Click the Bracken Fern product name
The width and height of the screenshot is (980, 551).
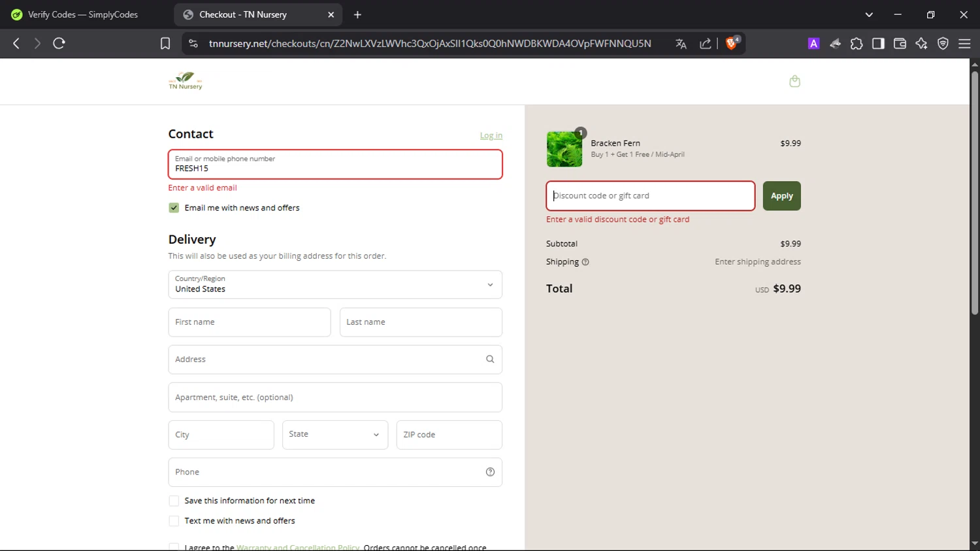[615, 143]
